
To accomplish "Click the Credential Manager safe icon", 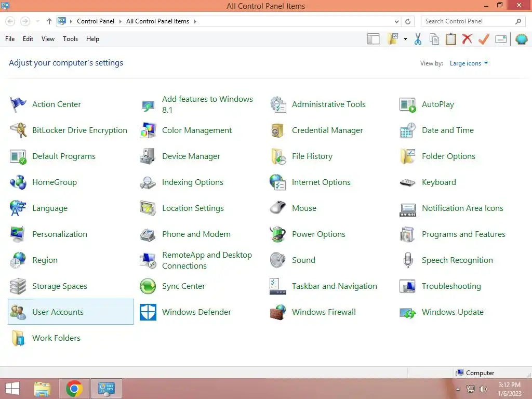I will point(278,130).
